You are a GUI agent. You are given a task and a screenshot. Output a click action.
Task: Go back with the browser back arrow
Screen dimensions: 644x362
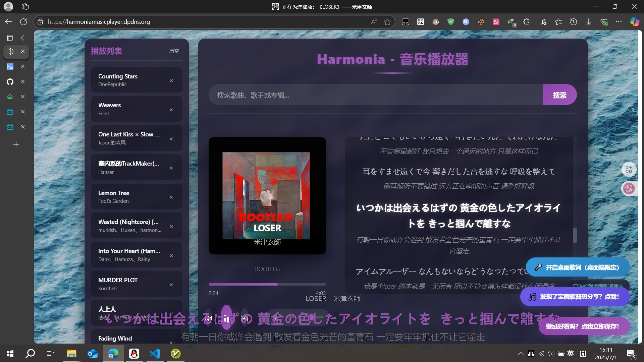[x=8, y=22]
